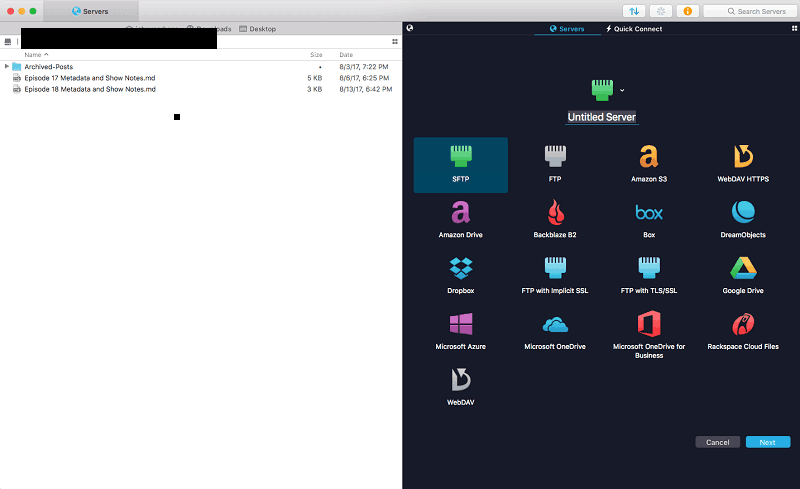Select Microsoft OneDrive for Business
800x489 pixels.
coord(649,334)
